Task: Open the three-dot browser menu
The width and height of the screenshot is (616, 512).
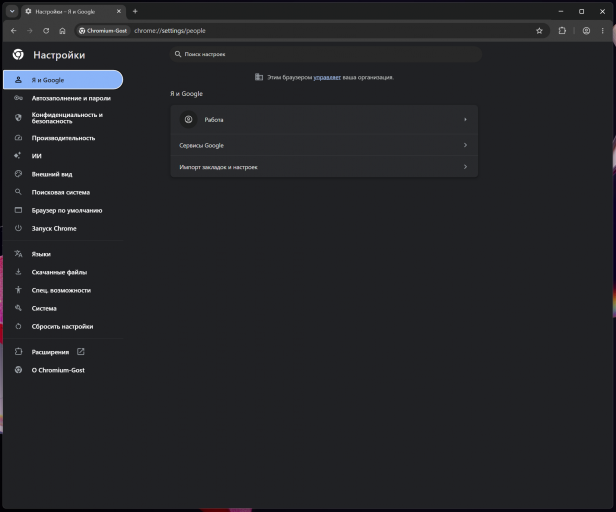Action: [x=602, y=31]
